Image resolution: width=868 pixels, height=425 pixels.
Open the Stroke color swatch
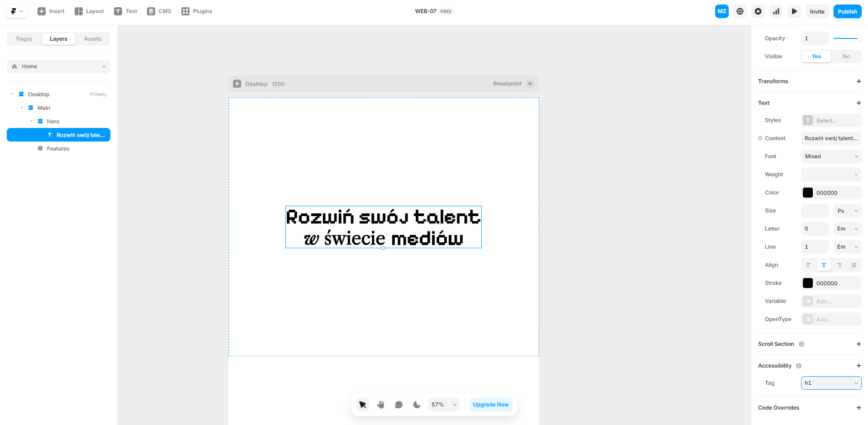(808, 283)
